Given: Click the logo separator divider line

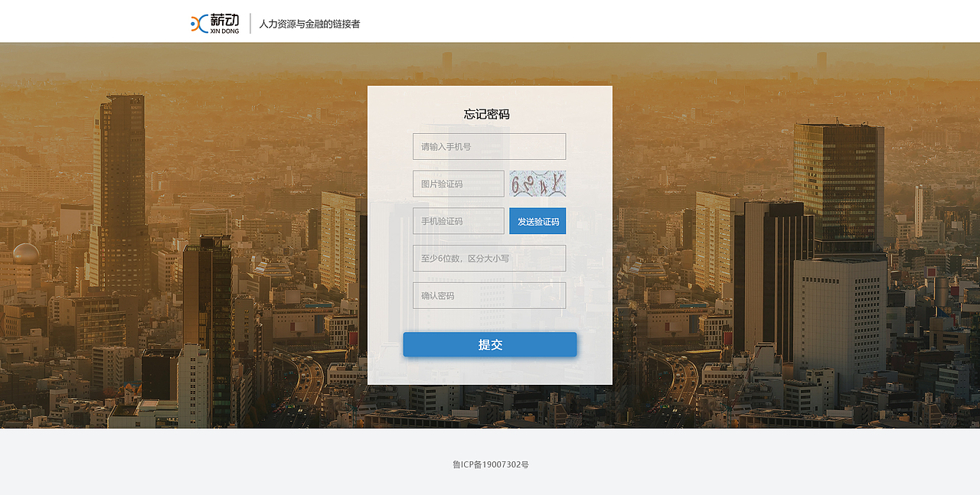Looking at the screenshot, I should click(250, 24).
